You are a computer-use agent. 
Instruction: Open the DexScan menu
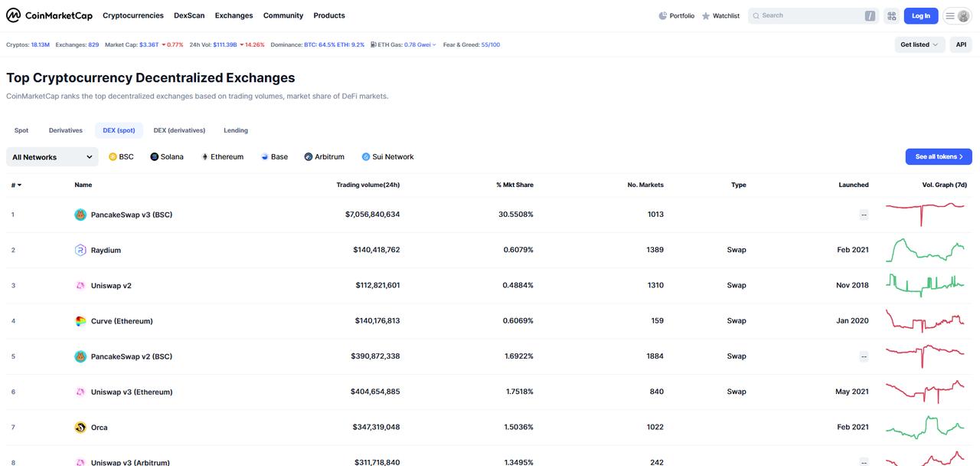point(189,15)
